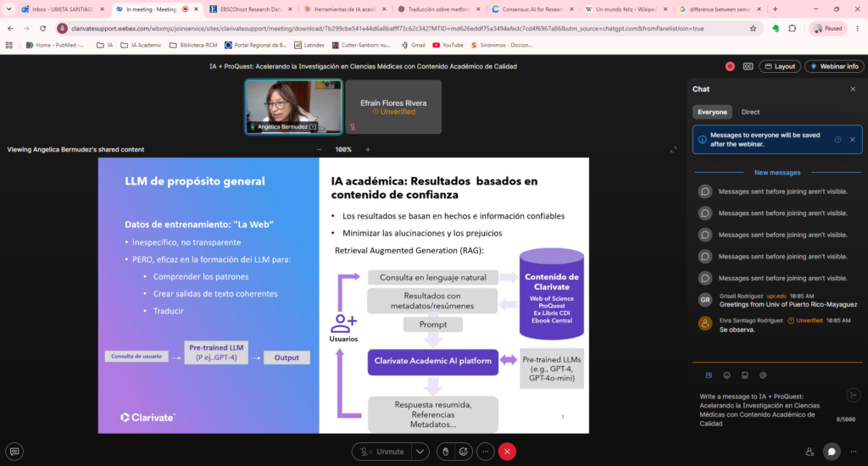This screenshot has height=466, width=868.
Task: Toggle the chat panel bubble icon
Action: [x=832, y=452]
